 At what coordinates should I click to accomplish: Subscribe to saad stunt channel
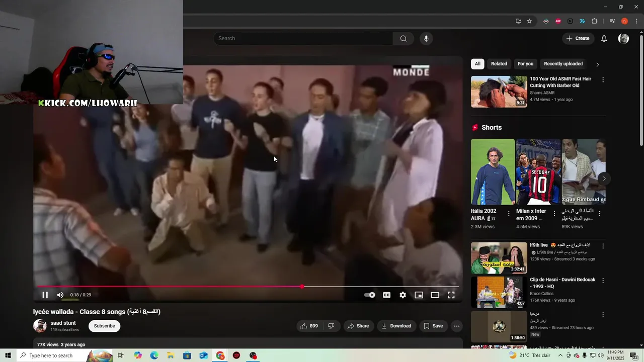click(x=105, y=326)
